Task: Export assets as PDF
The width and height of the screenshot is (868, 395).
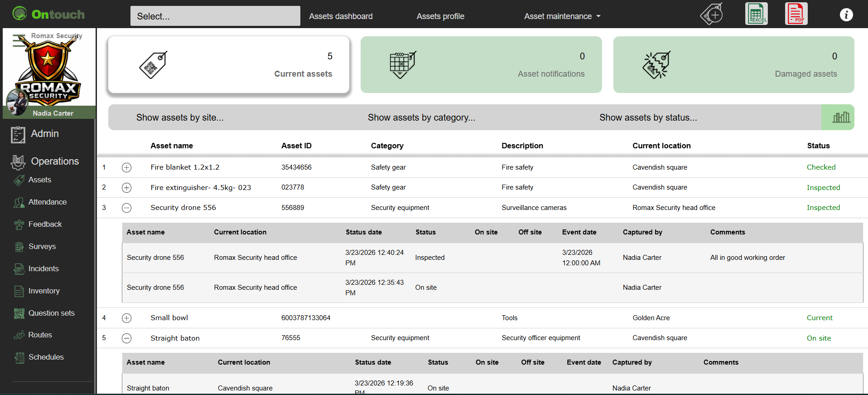Action: tap(796, 14)
